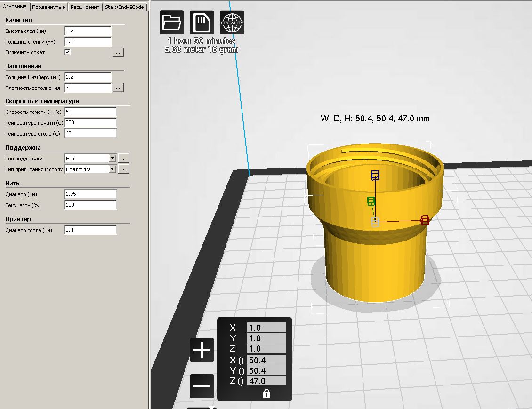Select the green Y-axis scale handle
This screenshot has height=409, width=532.
371,201
